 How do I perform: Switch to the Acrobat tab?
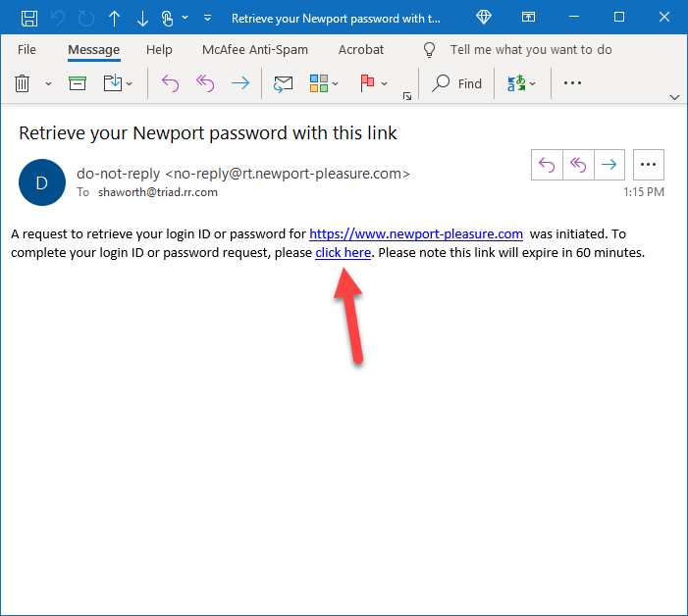pyautogui.click(x=361, y=50)
